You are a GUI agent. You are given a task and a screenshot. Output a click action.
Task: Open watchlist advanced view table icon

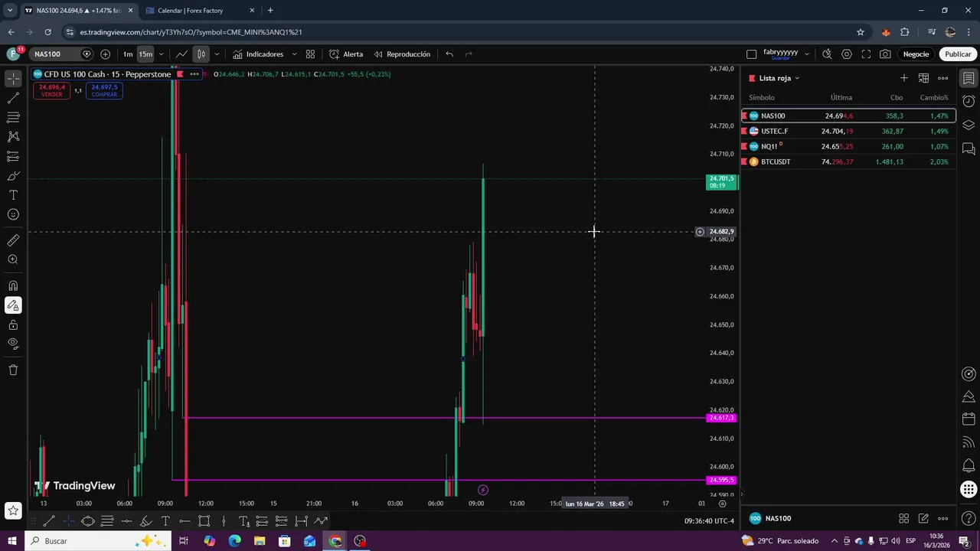point(923,78)
